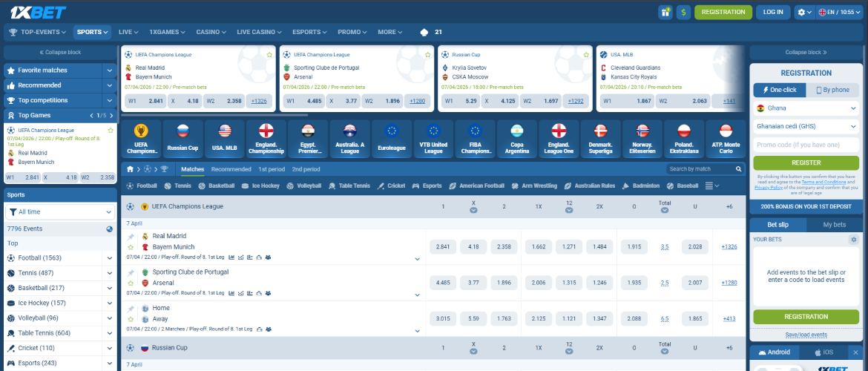
Task: Filter by Badminton in sports bar
Action: [641, 186]
